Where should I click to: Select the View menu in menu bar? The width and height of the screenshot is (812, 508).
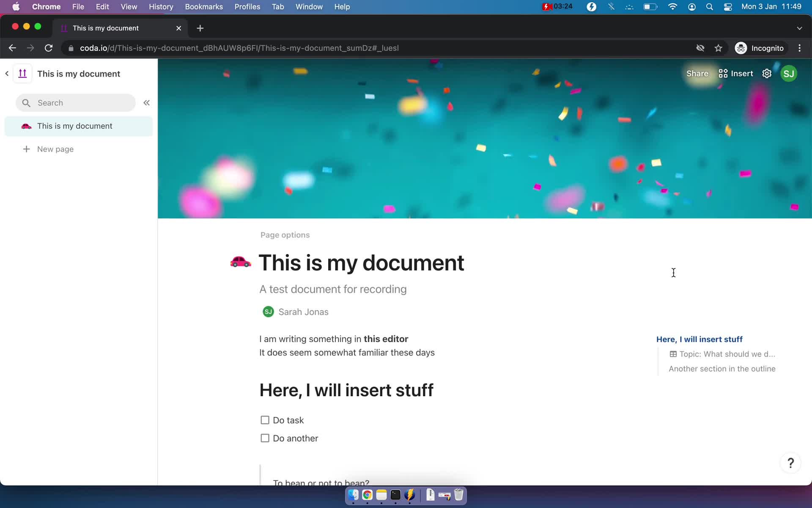[x=129, y=6]
